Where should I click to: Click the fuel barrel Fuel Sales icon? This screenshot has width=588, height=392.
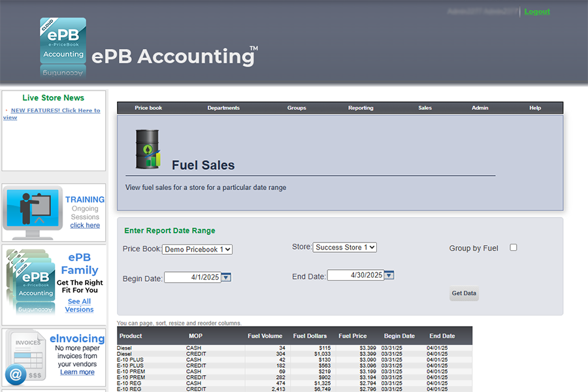pyautogui.click(x=148, y=149)
